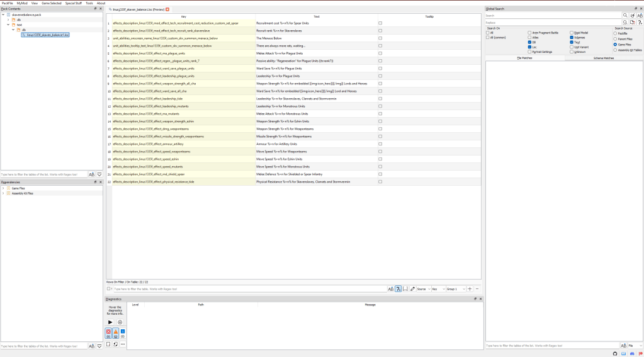Enable the Anim Fragment Battle checkbox

[529, 33]
